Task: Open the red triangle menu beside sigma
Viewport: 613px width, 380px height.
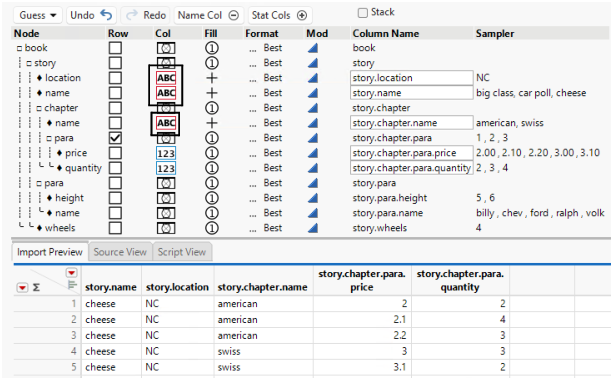Action: (22, 288)
